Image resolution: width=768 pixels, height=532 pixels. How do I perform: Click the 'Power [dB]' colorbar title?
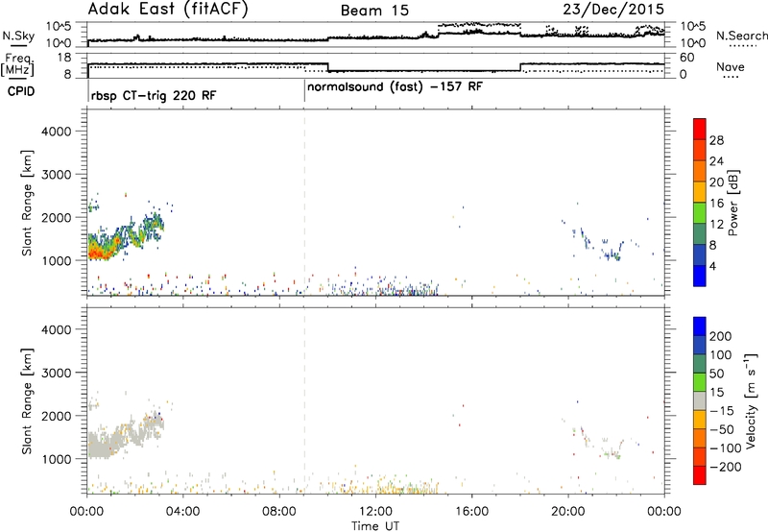(732, 203)
